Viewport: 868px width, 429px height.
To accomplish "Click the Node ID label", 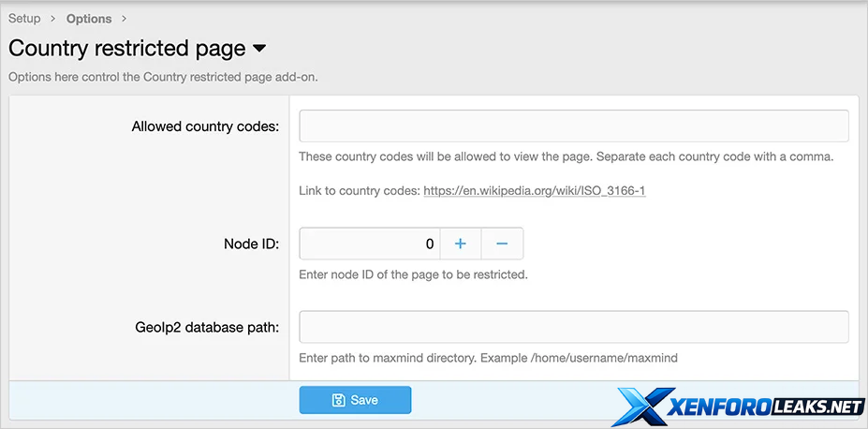I will [x=251, y=244].
